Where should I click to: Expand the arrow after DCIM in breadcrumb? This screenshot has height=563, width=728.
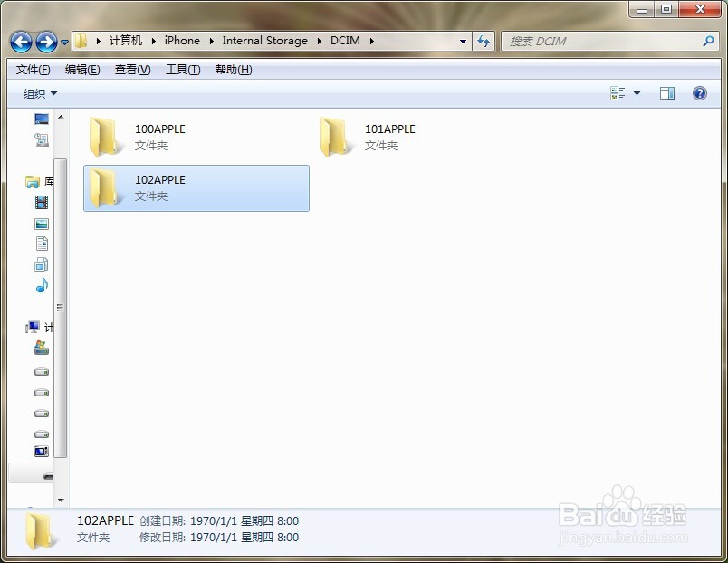372,41
